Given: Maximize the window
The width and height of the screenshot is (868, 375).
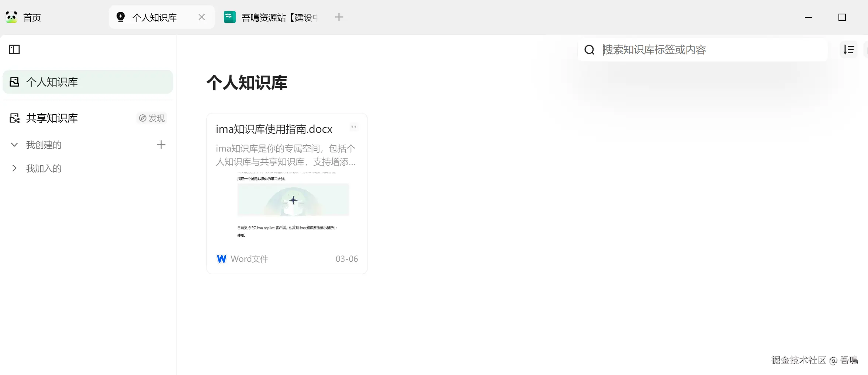Looking at the screenshot, I should click(842, 17).
